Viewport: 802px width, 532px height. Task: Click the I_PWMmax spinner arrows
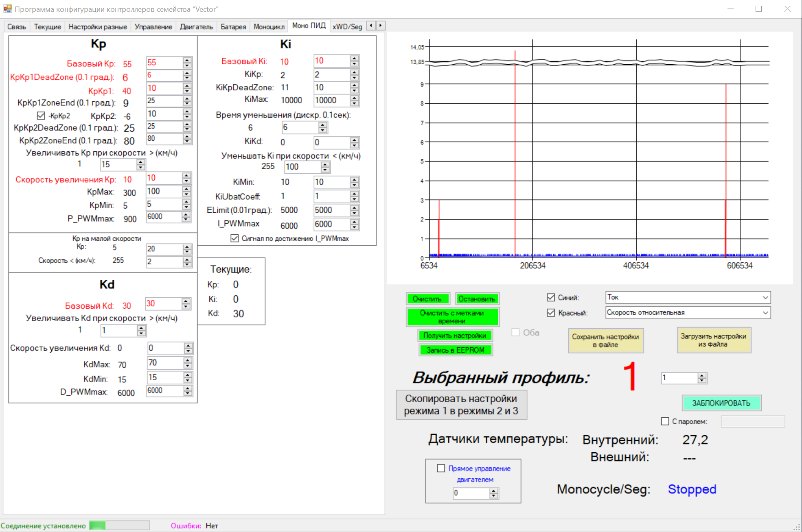point(355,224)
